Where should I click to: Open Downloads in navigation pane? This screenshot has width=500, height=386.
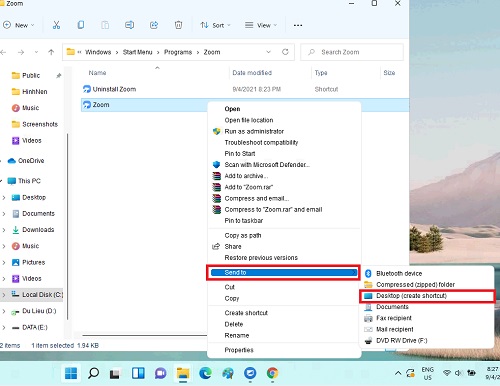[38, 230]
